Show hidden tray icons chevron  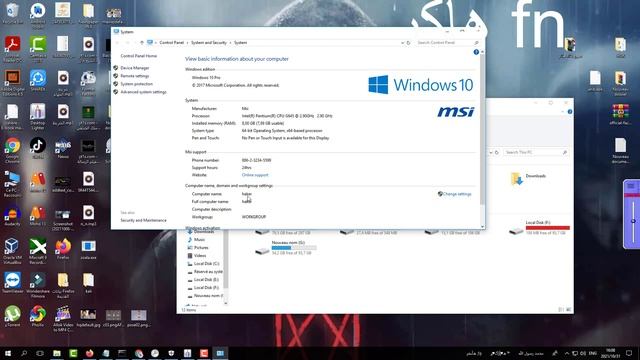pyautogui.click(x=567, y=353)
